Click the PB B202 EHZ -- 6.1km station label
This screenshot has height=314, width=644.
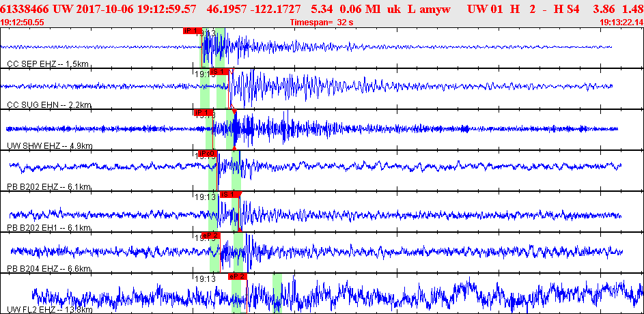coord(49,187)
